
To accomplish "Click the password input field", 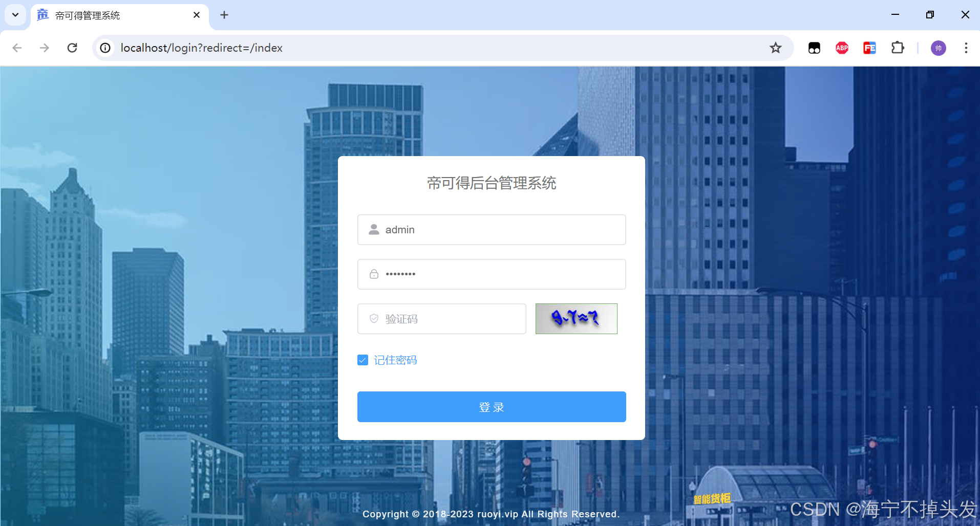I will coord(492,274).
